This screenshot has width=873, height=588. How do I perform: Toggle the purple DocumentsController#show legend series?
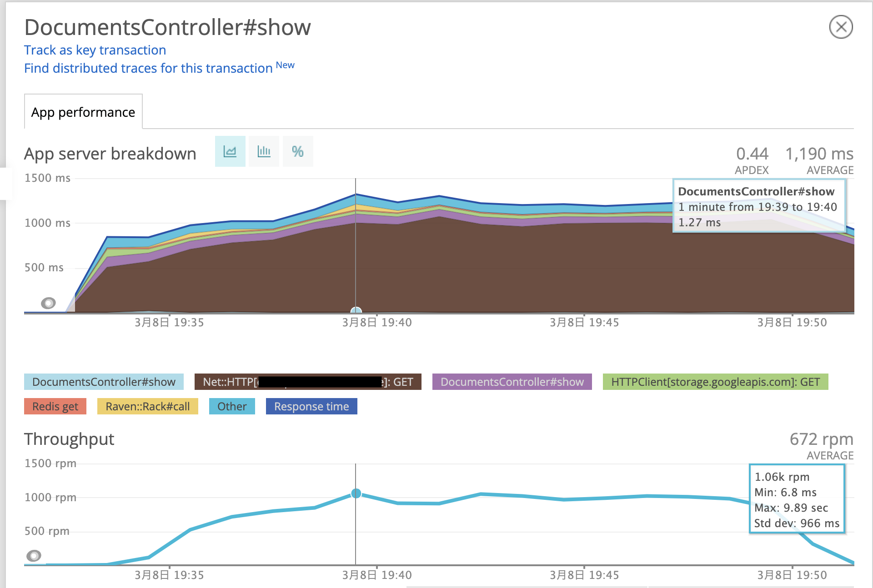click(x=512, y=382)
